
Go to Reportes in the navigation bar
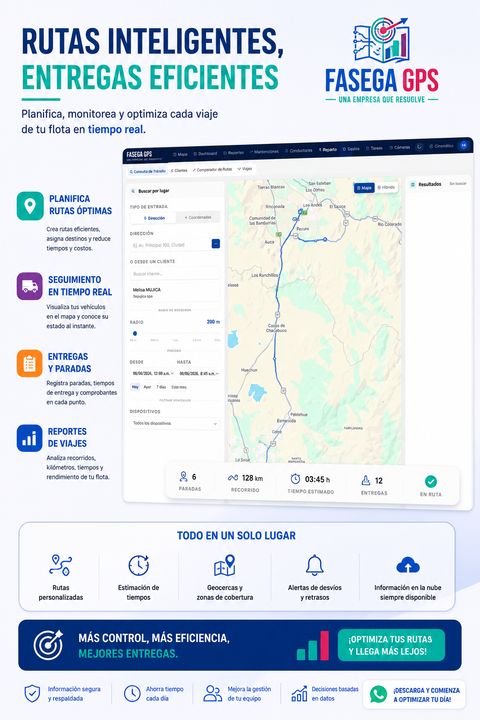tap(234, 152)
